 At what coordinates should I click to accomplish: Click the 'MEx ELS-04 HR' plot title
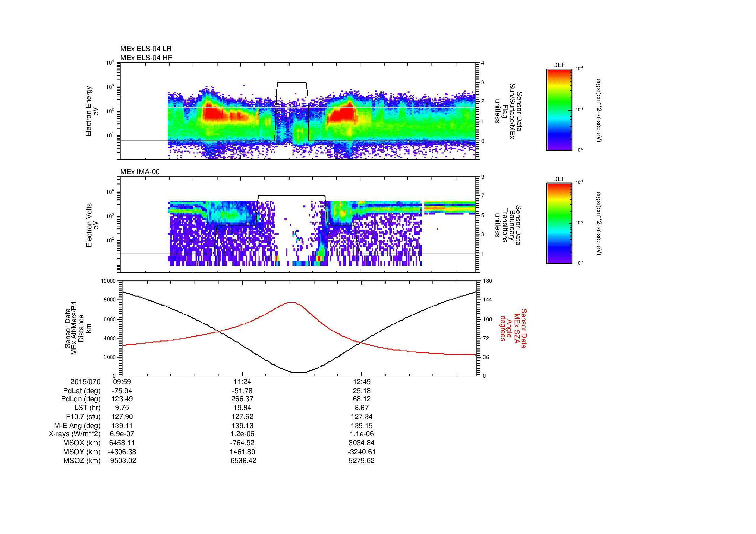click(x=146, y=58)
